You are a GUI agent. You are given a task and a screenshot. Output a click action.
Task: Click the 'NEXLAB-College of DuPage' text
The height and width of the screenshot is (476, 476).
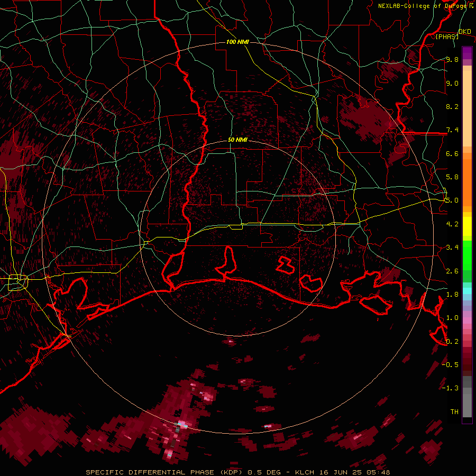click(422, 6)
